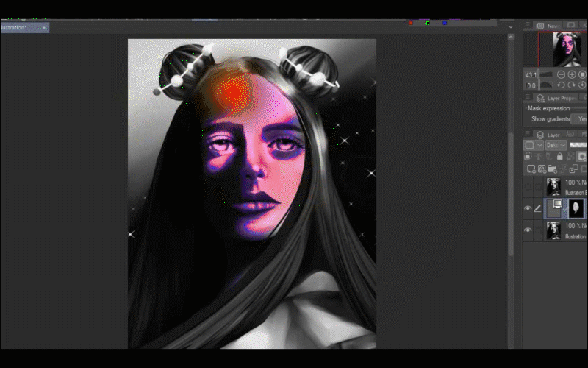Open Layer Property panel menu hamburger

coord(528,97)
